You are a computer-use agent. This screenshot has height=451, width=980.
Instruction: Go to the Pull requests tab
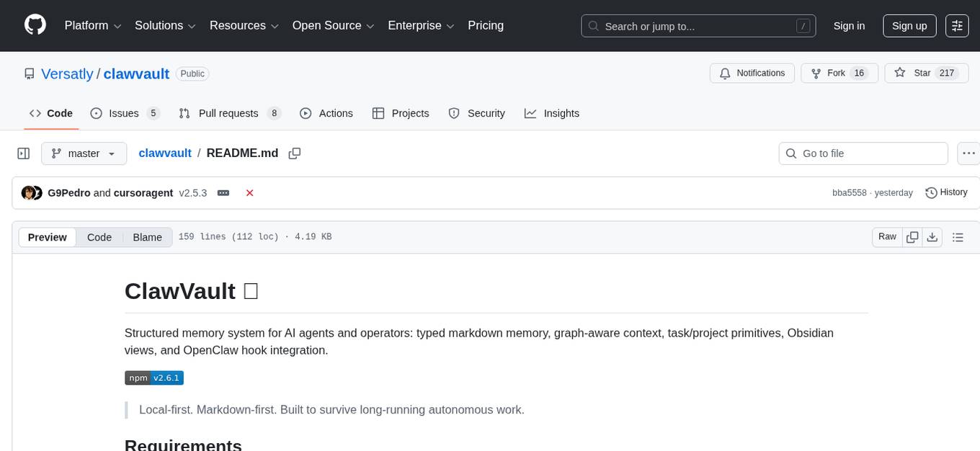click(229, 113)
